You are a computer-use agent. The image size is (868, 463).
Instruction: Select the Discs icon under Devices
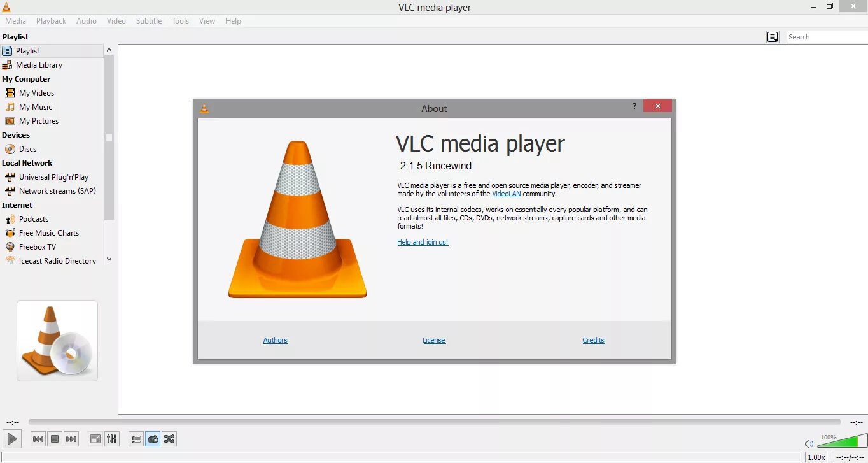click(10, 149)
